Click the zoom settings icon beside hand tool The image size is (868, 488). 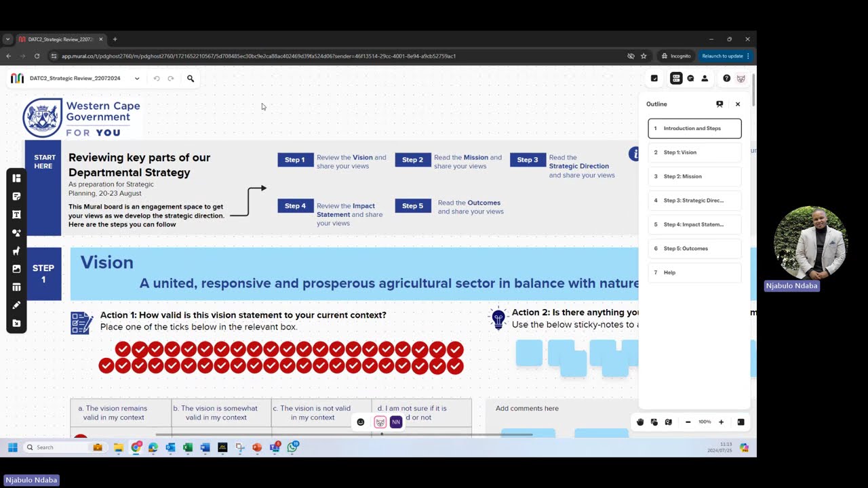coord(654,422)
